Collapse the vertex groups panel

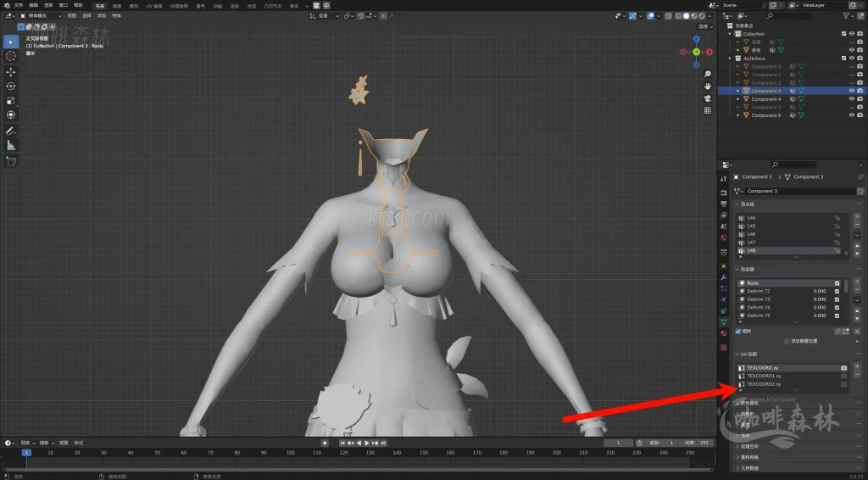click(738, 204)
